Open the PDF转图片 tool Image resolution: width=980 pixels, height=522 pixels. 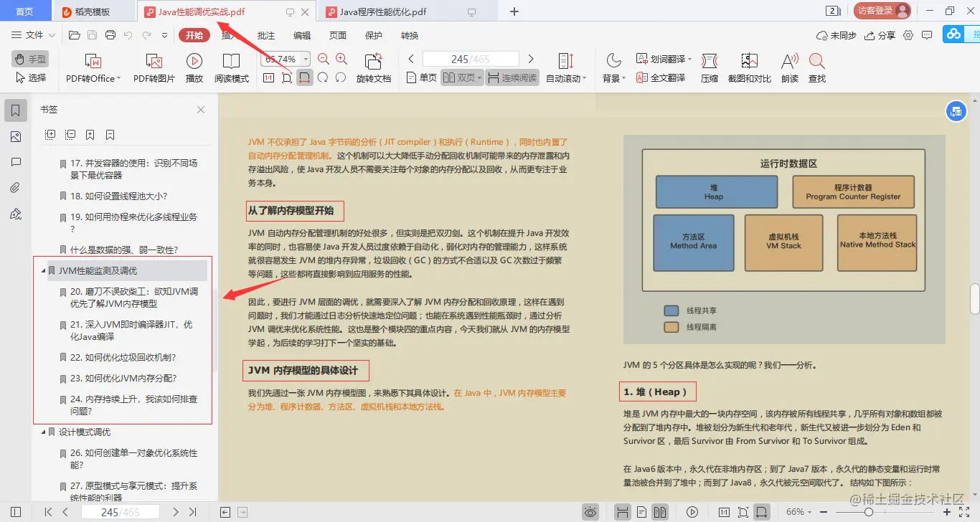[153, 68]
